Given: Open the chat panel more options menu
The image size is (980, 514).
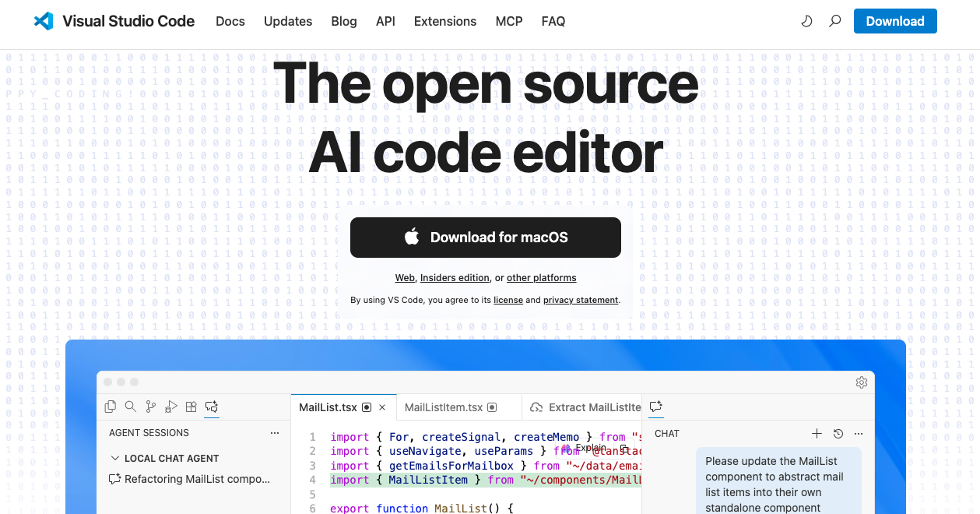Looking at the screenshot, I should [859, 433].
